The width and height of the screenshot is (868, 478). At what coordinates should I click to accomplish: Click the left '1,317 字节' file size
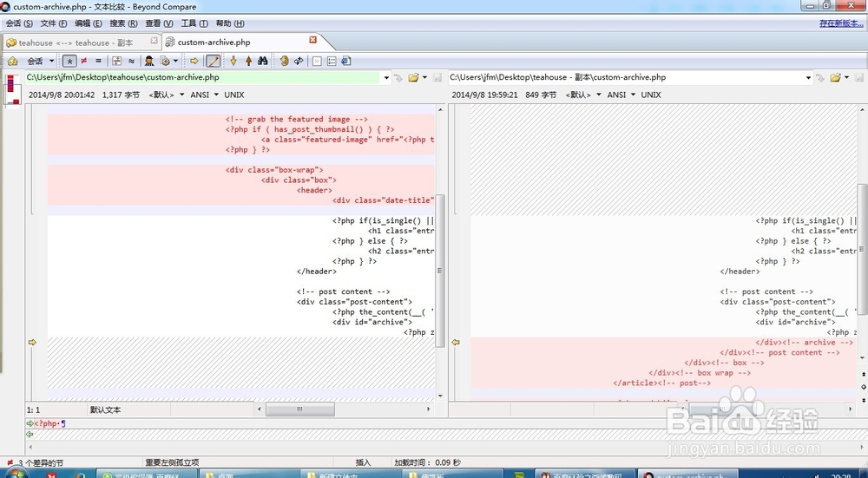121,95
